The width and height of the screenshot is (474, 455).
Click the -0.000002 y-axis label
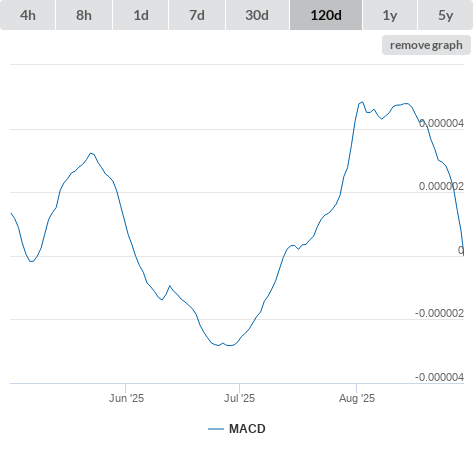pyautogui.click(x=439, y=313)
